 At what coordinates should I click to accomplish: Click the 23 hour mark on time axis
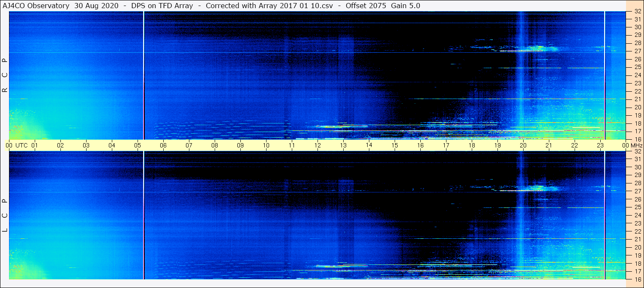(600, 146)
